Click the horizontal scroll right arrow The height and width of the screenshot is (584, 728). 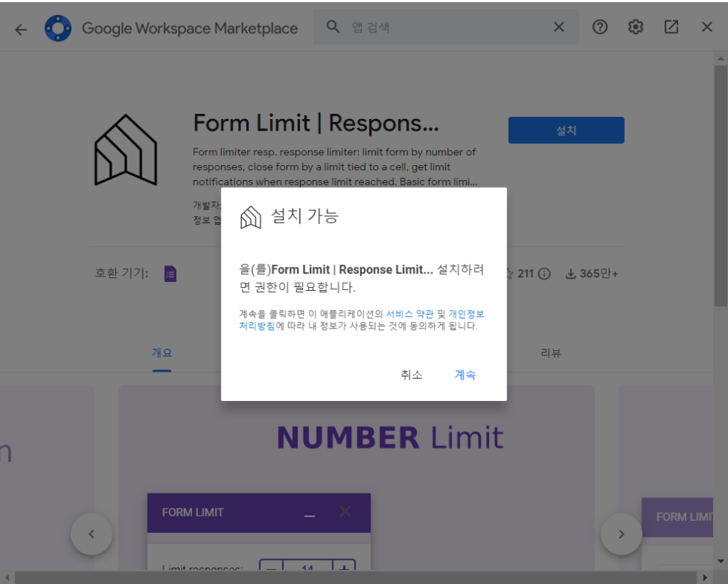click(x=705, y=577)
